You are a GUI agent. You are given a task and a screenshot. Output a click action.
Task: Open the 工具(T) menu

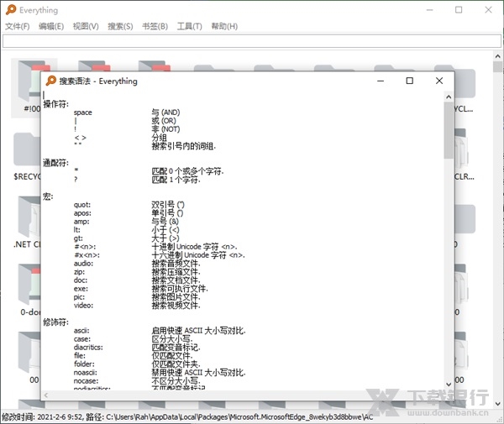click(189, 26)
